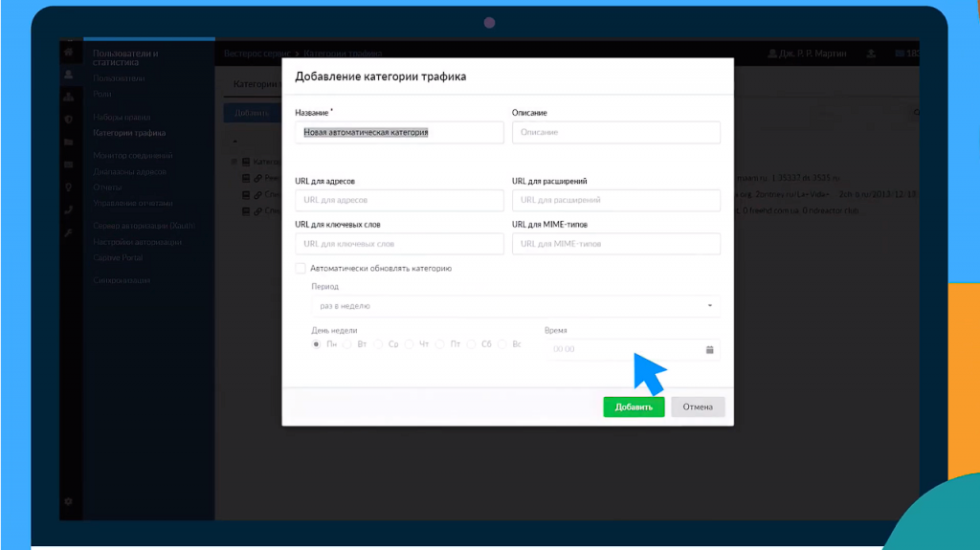Open Настройки авторизации menu item
This screenshot has width=980, height=550.
[x=138, y=242]
